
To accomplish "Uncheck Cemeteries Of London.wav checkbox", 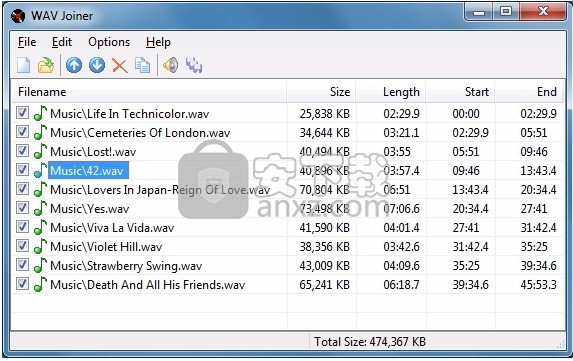I will click(x=22, y=132).
